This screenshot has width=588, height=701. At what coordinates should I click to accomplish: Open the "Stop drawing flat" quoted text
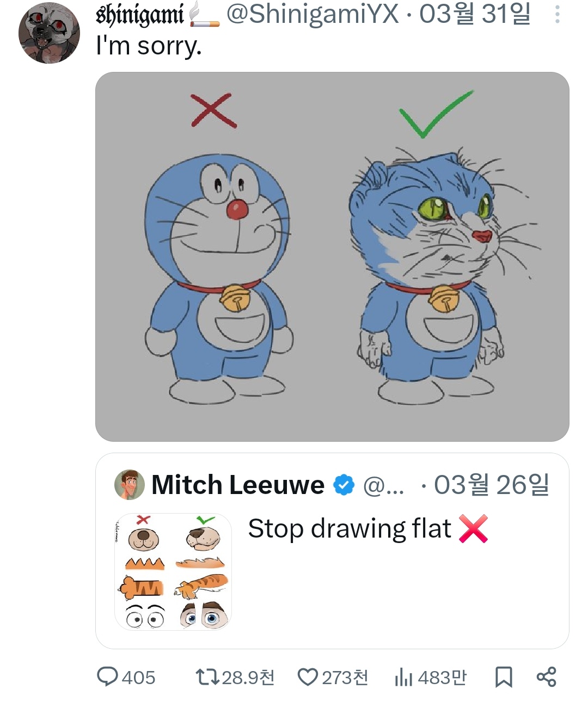(350, 528)
